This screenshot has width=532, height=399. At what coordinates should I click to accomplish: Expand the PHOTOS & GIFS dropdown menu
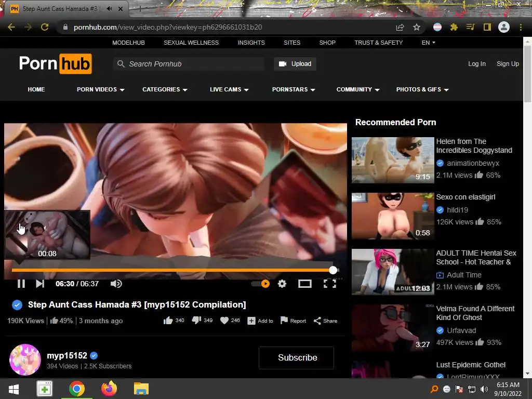[x=422, y=89]
